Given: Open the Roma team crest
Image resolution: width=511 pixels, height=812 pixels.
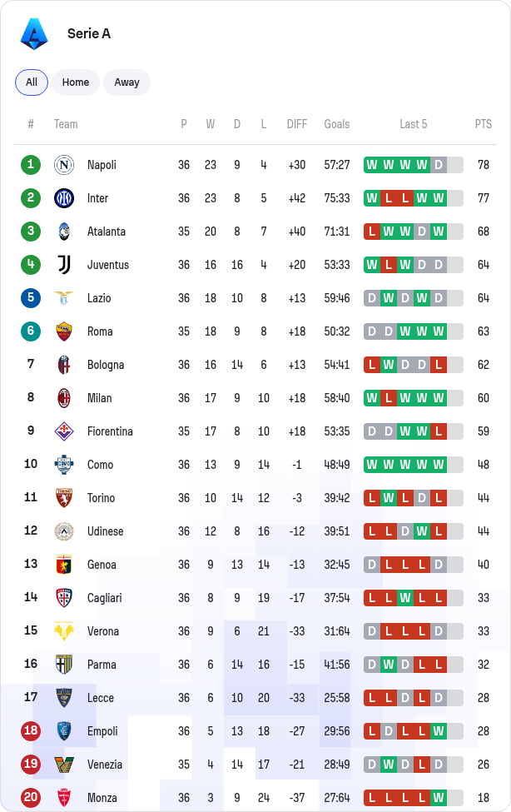Looking at the screenshot, I should [64, 331].
